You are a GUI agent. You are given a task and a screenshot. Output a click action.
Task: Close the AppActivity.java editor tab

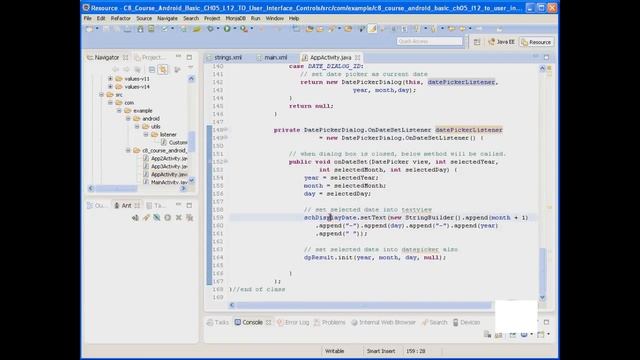pos(358,58)
